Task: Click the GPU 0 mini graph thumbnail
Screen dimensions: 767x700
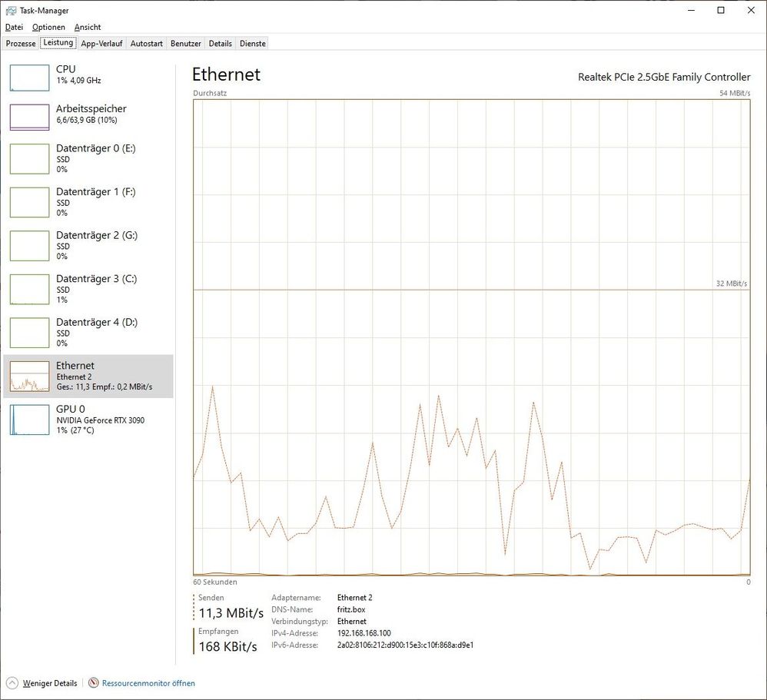Action: (29, 420)
